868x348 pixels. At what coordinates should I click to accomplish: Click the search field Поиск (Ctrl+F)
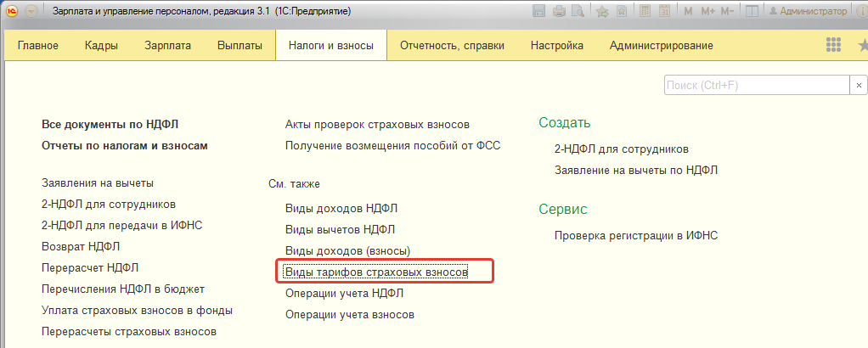tap(757, 86)
